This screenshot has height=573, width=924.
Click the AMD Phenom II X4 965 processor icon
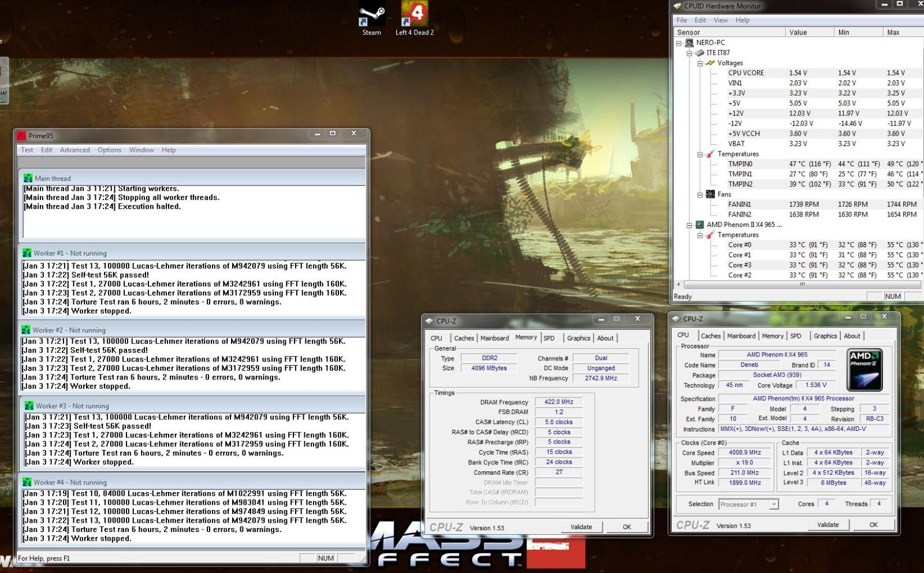(x=699, y=225)
